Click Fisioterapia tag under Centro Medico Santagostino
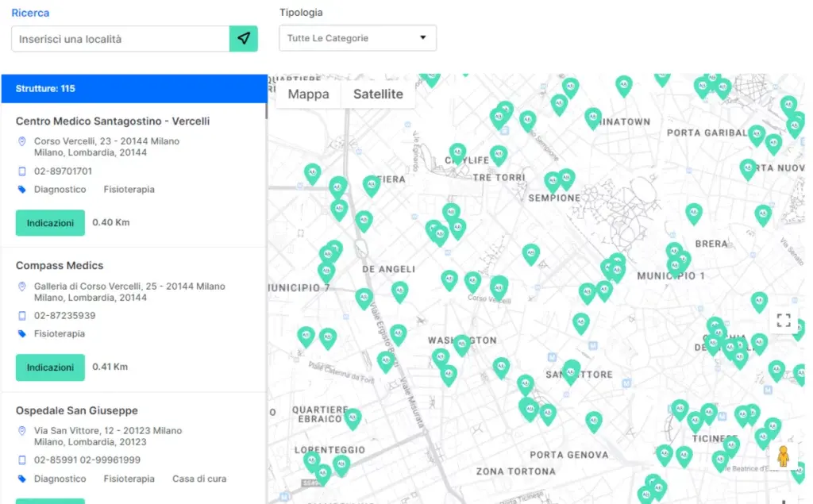This screenshot has width=813, height=504. [129, 189]
